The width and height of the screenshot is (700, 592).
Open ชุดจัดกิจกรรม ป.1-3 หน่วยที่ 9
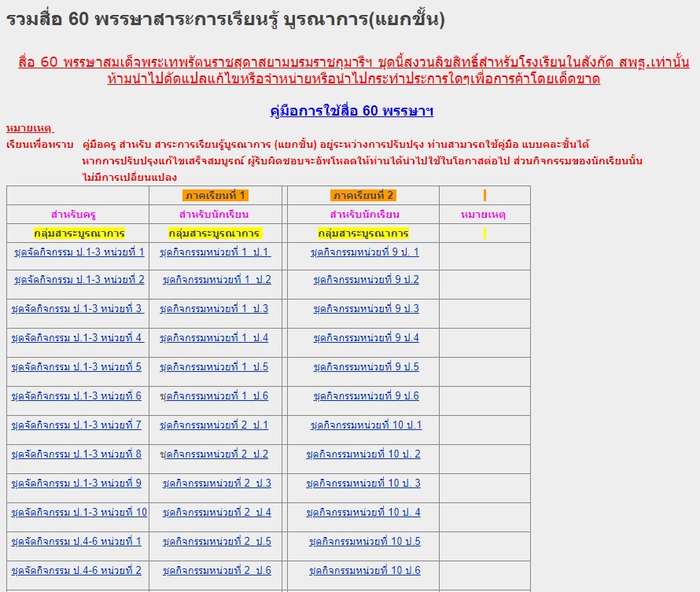click(76, 484)
